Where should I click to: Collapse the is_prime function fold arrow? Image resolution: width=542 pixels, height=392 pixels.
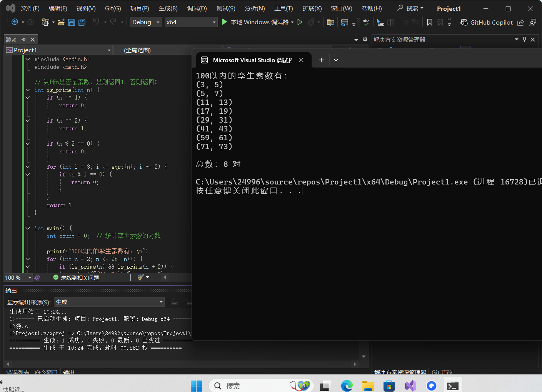pyautogui.click(x=28, y=90)
